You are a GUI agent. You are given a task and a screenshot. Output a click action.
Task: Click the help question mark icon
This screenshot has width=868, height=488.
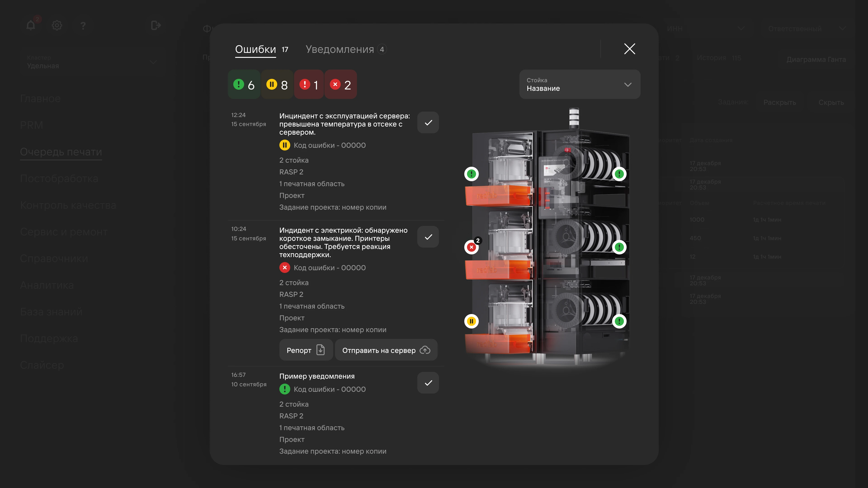pyautogui.click(x=83, y=26)
